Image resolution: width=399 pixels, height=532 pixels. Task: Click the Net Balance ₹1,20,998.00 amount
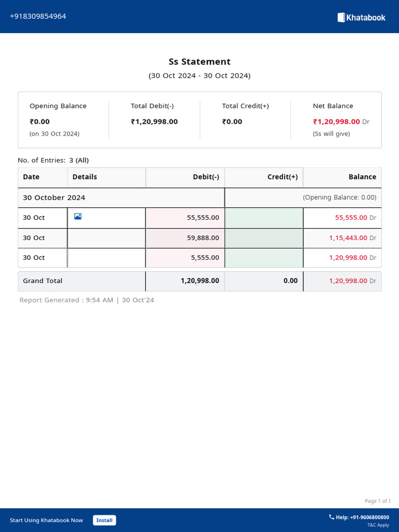click(x=336, y=122)
